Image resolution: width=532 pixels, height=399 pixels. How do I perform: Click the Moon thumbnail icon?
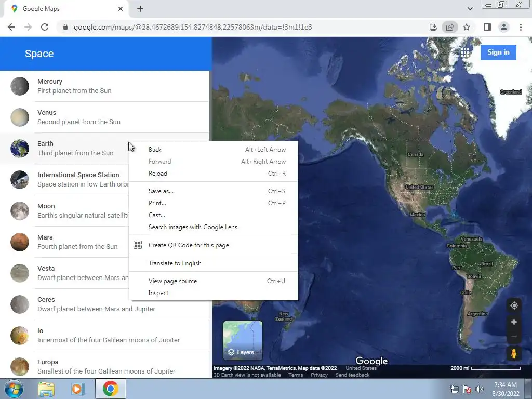20,211
